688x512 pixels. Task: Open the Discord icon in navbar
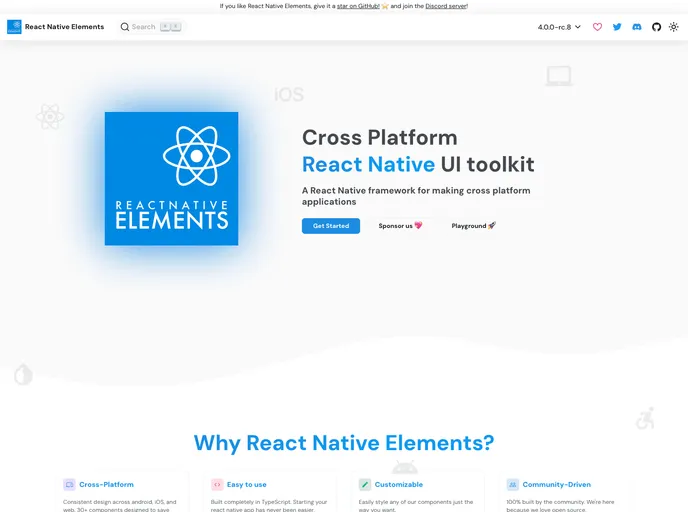637,27
